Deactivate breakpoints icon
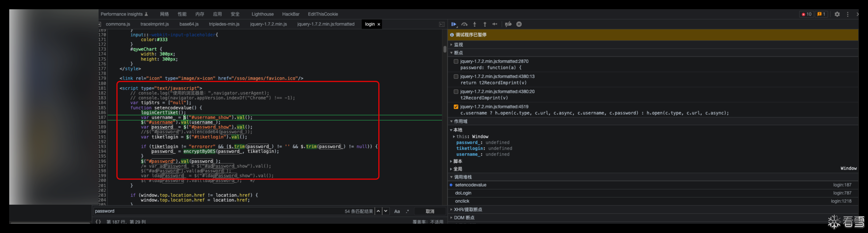Image resolution: width=868 pixels, height=233 pixels. (508, 24)
